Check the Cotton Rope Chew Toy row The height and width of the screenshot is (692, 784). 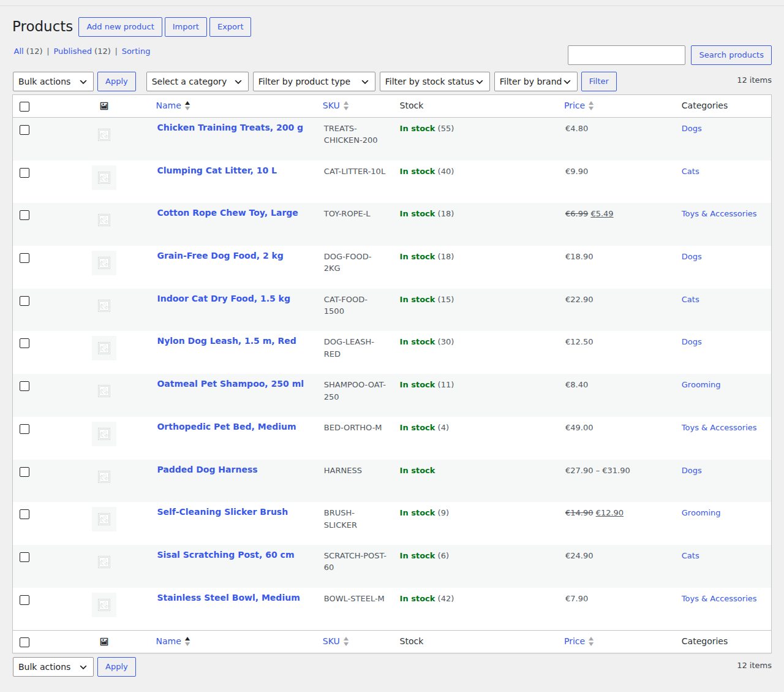click(x=24, y=215)
